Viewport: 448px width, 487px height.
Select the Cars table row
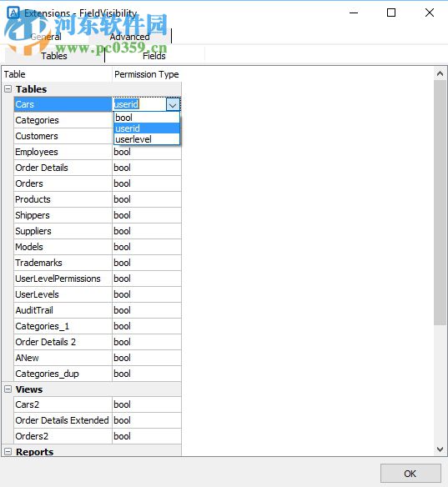coord(63,104)
